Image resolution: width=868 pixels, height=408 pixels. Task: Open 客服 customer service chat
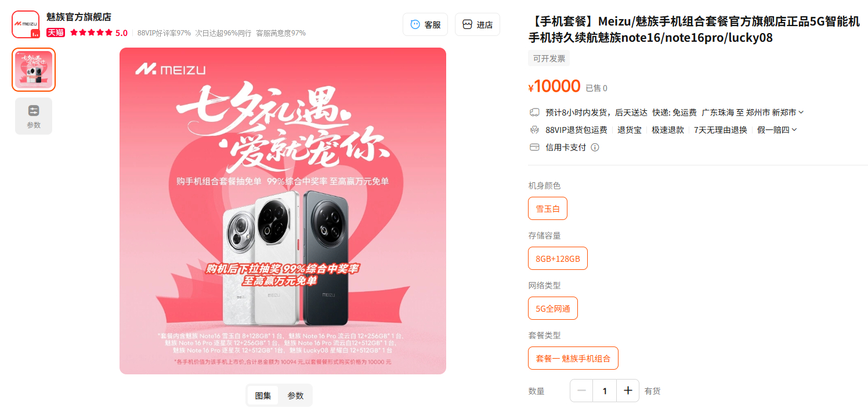pyautogui.click(x=425, y=24)
